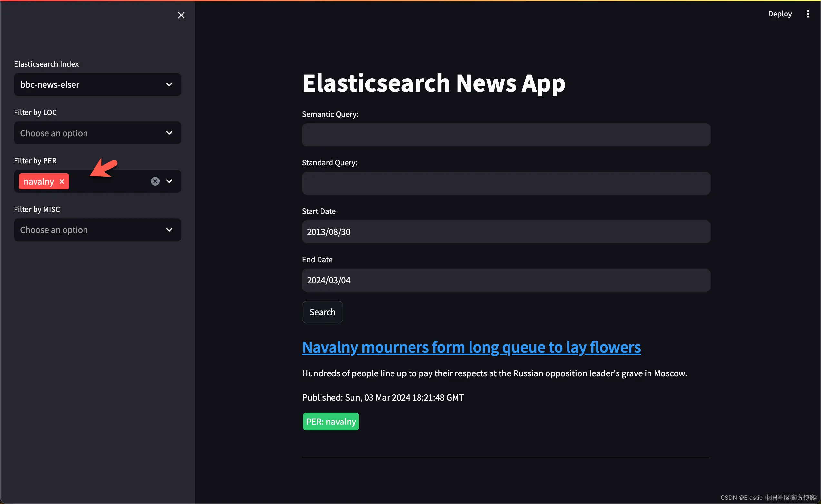The image size is (821, 504).
Task: Click the Semantic Query input field
Action: (506, 135)
